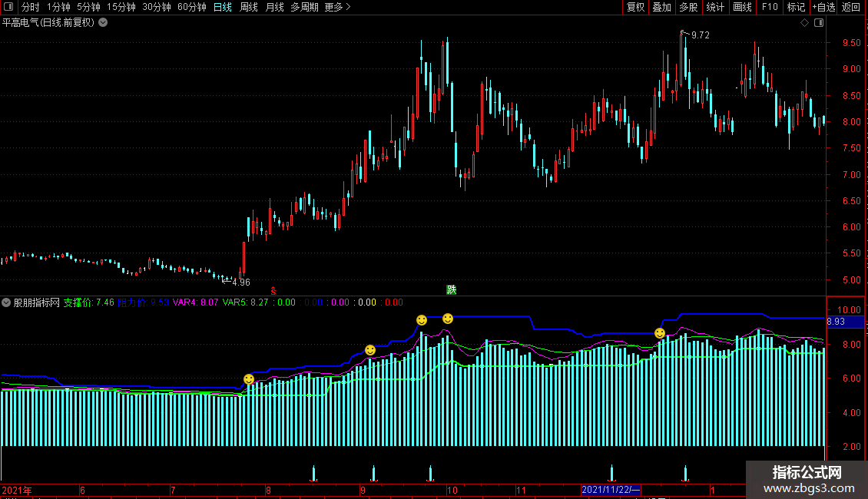This screenshot has height=499, width=868.
Task: Click the 10.00 indicator axis label
Action: point(849,310)
